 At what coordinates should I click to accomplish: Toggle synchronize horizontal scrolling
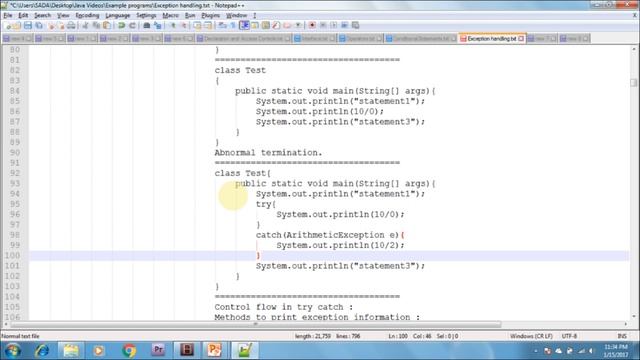click(208, 26)
